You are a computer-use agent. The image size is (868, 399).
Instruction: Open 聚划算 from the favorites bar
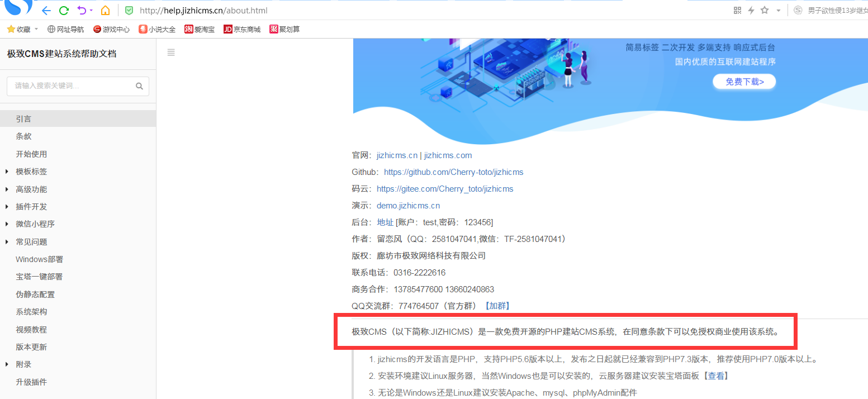[284, 29]
